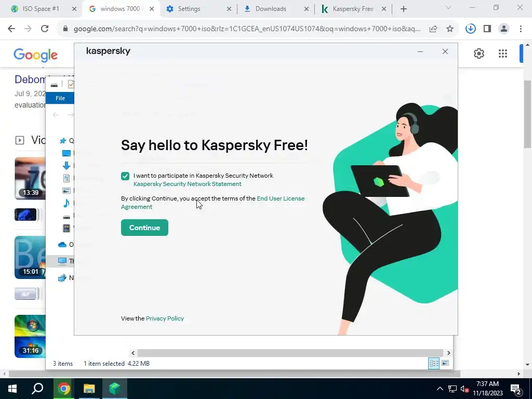This screenshot has width=532, height=399.
Task: Open Kaspersky installer taskbar icon
Action: click(115, 389)
